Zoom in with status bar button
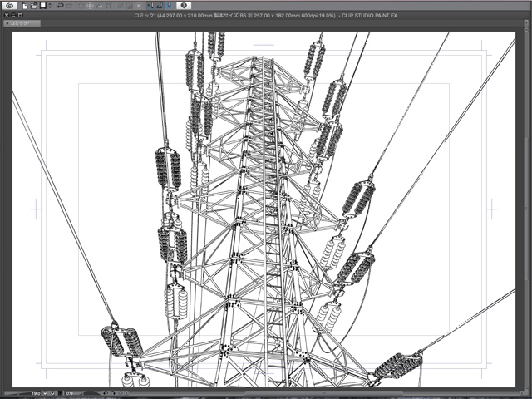532x399 pixels. coord(52,393)
